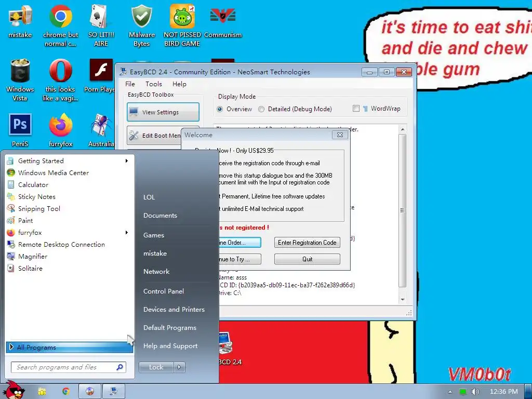
Task: Open Games from the Start menu
Action: tap(154, 235)
